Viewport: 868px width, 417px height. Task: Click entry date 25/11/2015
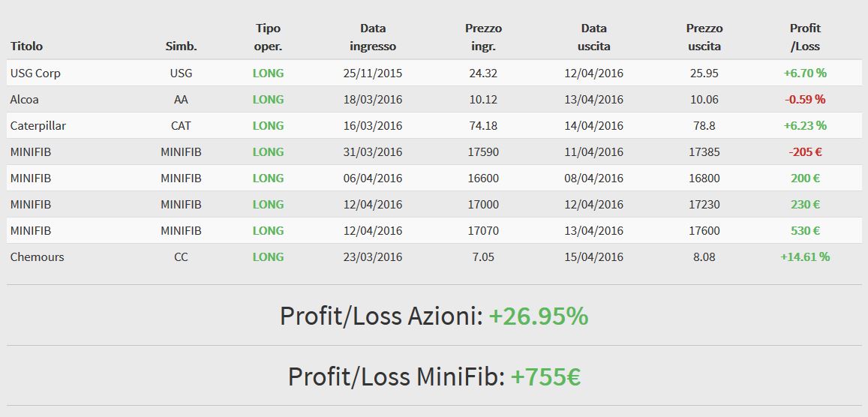pos(373,73)
